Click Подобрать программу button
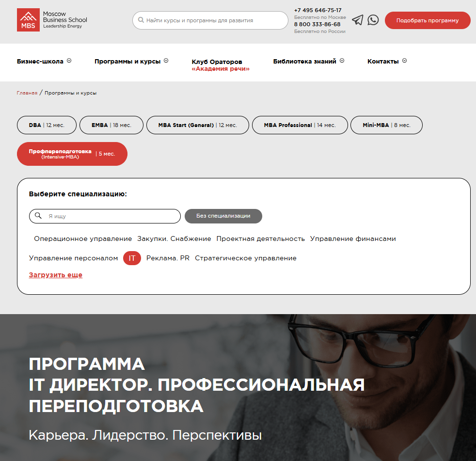The width and height of the screenshot is (476, 461). (428, 20)
